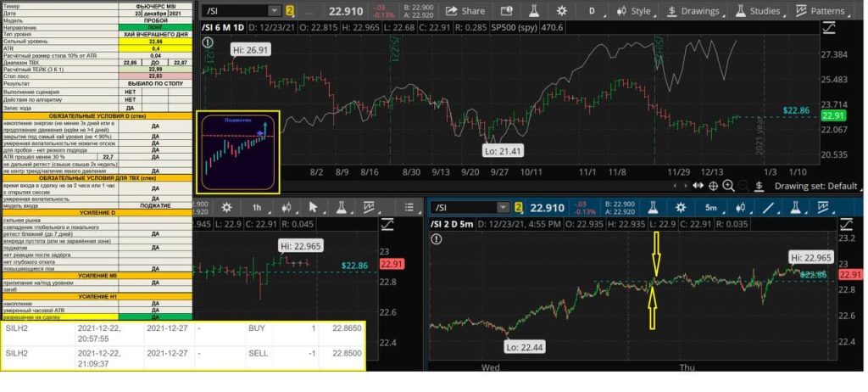Click the SILH2 SELL trade row

[183, 358]
